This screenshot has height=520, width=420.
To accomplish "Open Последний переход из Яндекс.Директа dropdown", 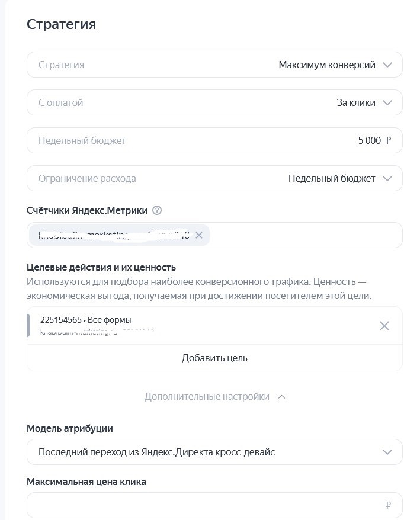I will tap(156, 452).
